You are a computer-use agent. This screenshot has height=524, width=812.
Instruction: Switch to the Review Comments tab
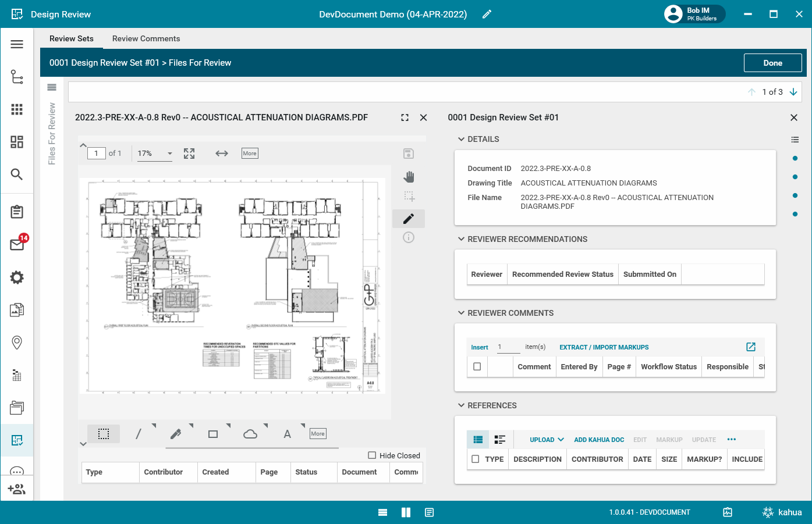pyautogui.click(x=146, y=39)
